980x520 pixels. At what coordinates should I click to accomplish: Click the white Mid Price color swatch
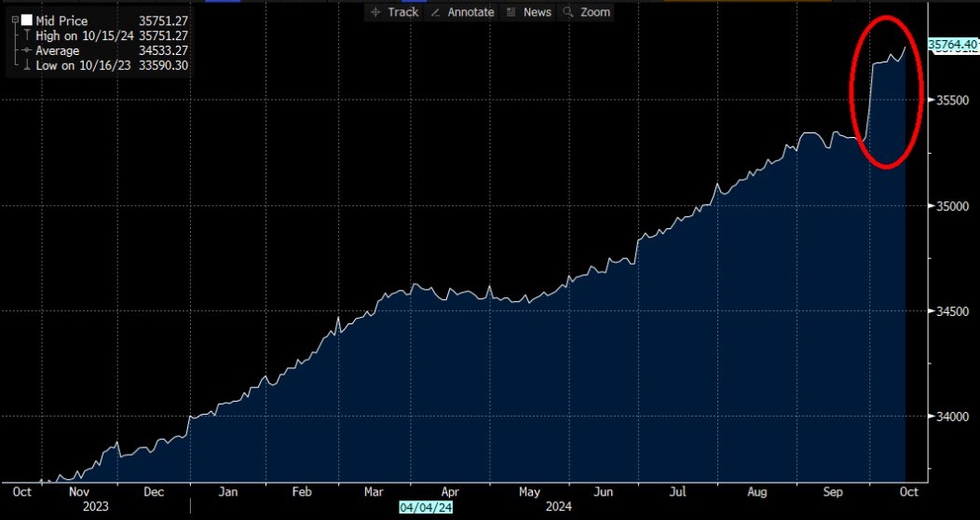coord(26,21)
